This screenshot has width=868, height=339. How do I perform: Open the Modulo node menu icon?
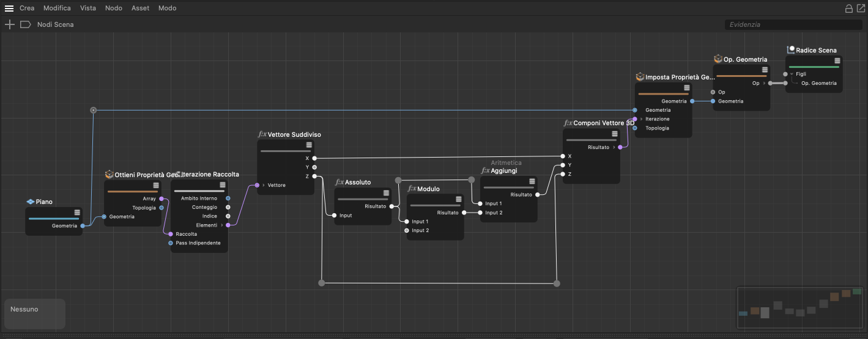tap(458, 199)
